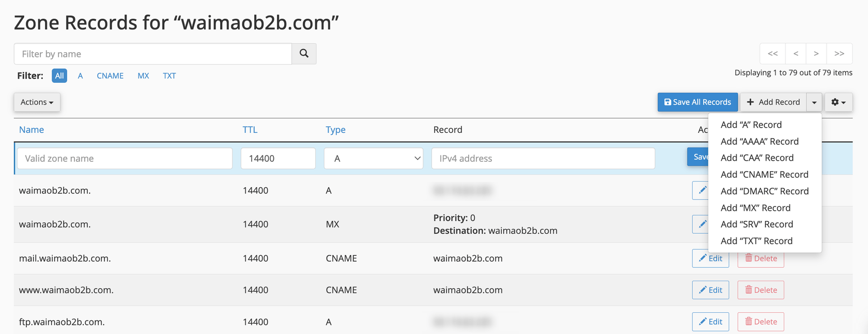
Task: Edit the www.waimaob2b.com CNAME record
Action: [710, 290]
